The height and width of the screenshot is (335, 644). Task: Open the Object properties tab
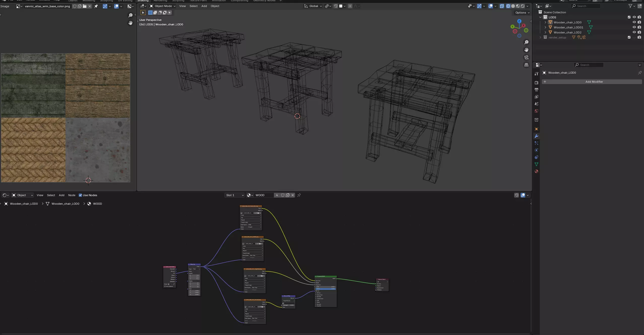click(x=536, y=129)
